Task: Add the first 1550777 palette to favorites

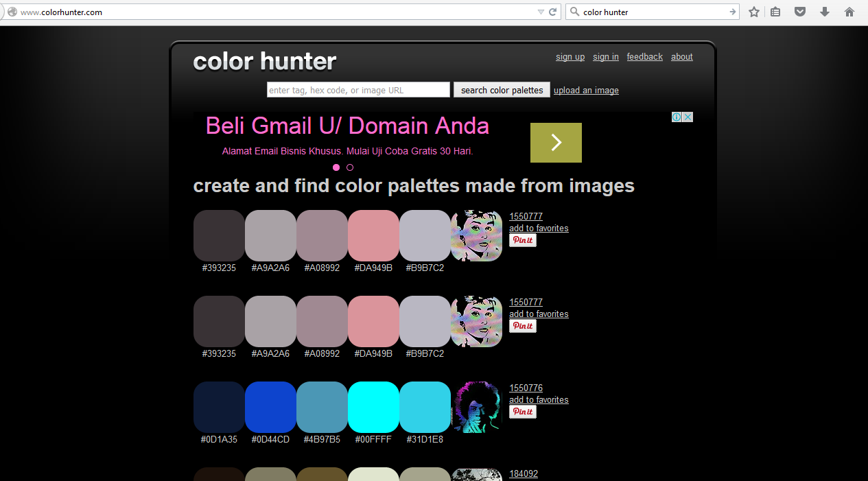Action: coord(539,228)
